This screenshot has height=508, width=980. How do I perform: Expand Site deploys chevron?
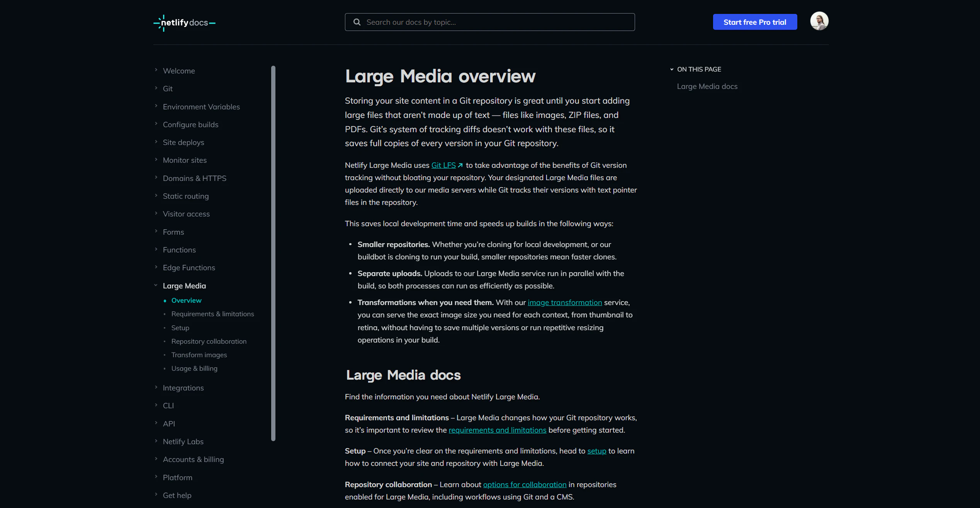(156, 141)
